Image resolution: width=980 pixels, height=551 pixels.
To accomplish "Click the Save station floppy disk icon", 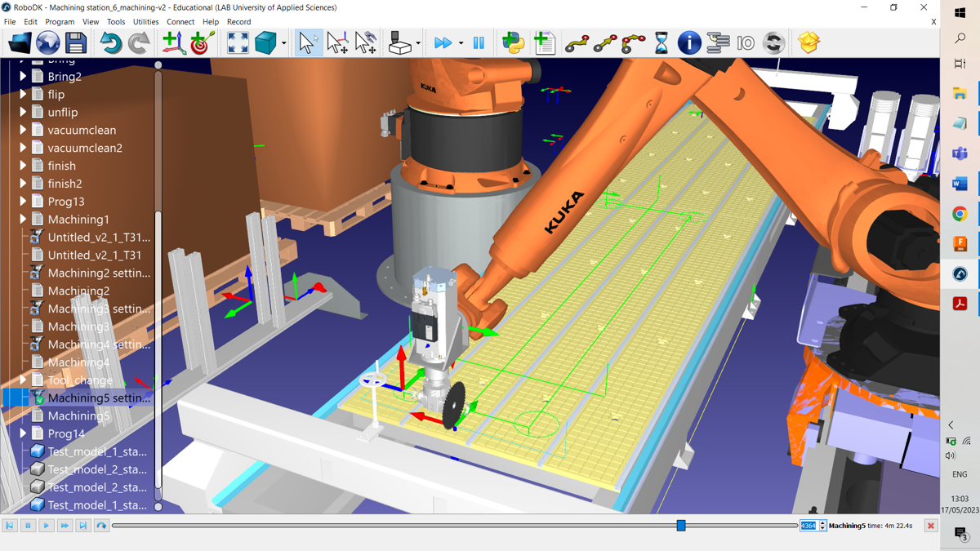I will point(76,43).
